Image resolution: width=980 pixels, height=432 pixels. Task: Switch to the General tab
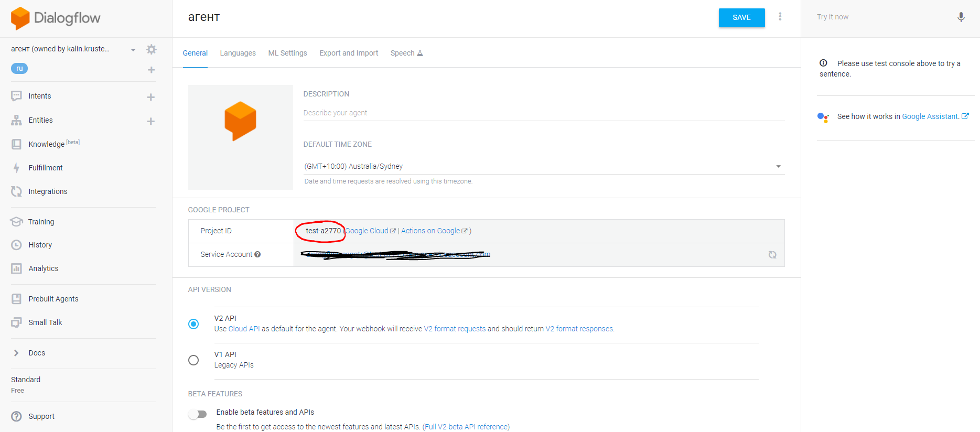click(195, 53)
